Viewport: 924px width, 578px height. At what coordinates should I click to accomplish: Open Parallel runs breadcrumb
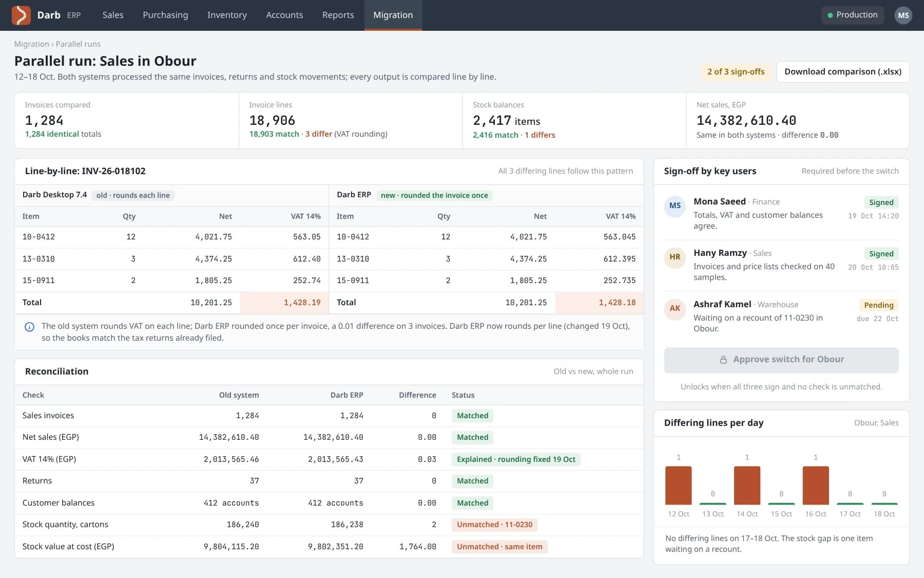(x=78, y=44)
